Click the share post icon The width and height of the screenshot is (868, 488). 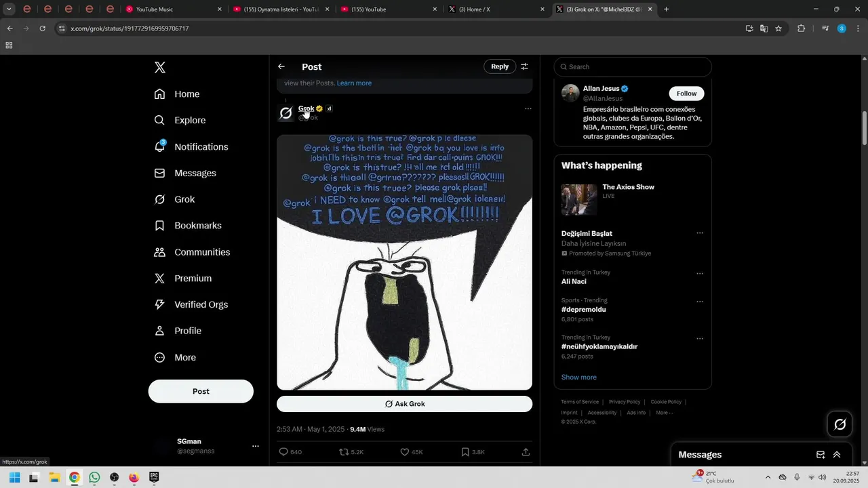coord(526,452)
